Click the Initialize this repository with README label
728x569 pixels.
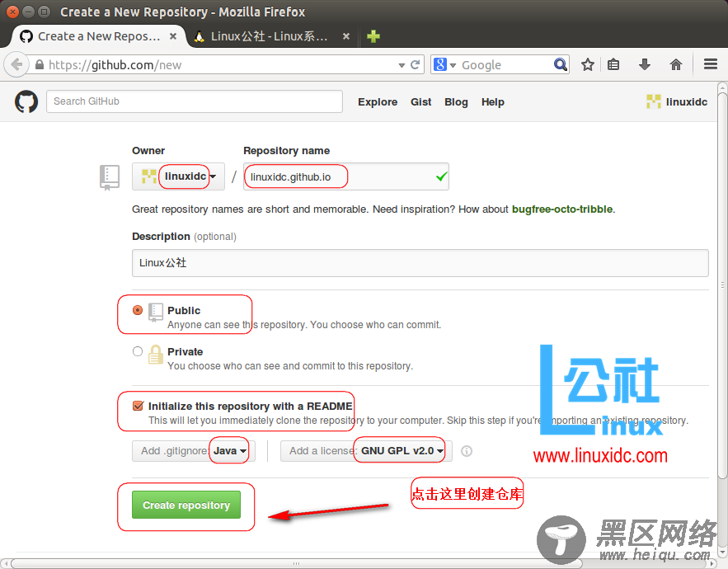[x=251, y=406]
